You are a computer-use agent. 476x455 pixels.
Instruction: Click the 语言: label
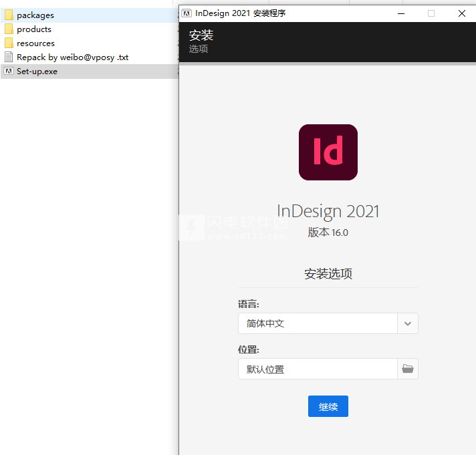coord(248,304)
